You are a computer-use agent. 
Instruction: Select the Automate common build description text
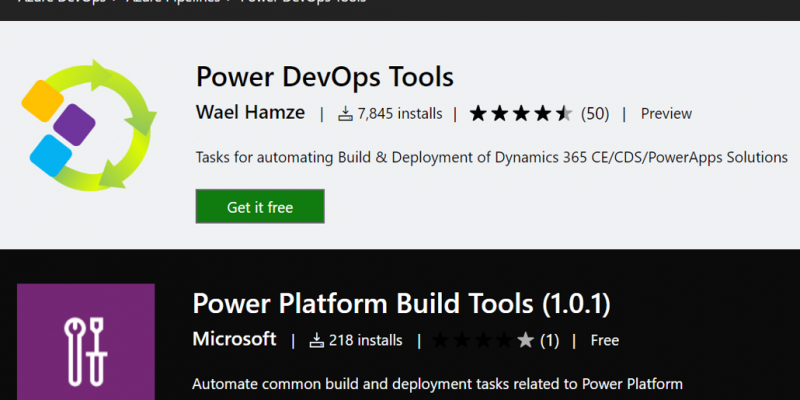tap(437, 384)
